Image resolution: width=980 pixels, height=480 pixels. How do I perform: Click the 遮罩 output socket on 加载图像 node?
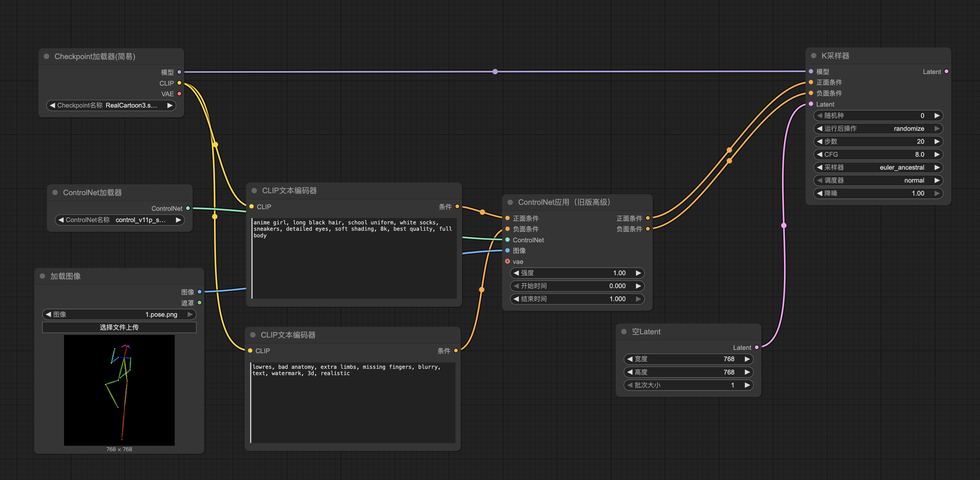(x=199, y=303)
